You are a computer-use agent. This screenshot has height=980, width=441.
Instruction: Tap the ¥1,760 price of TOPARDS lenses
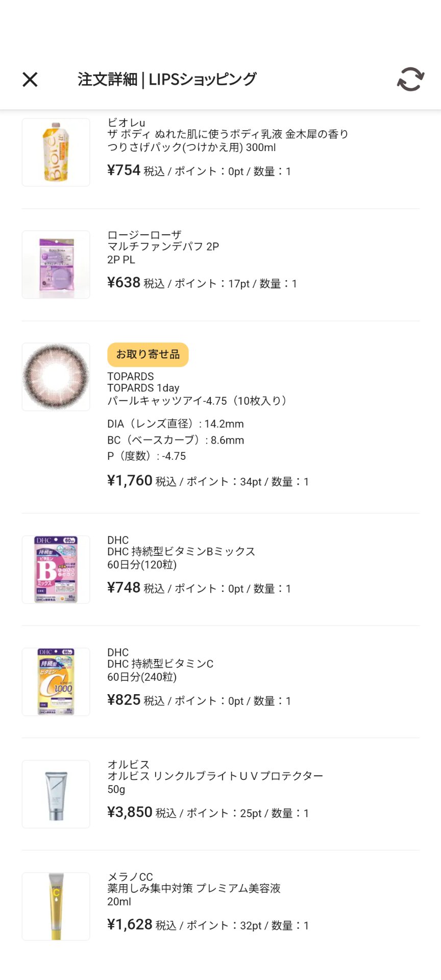pyautogui.click(x=130, y=481)
